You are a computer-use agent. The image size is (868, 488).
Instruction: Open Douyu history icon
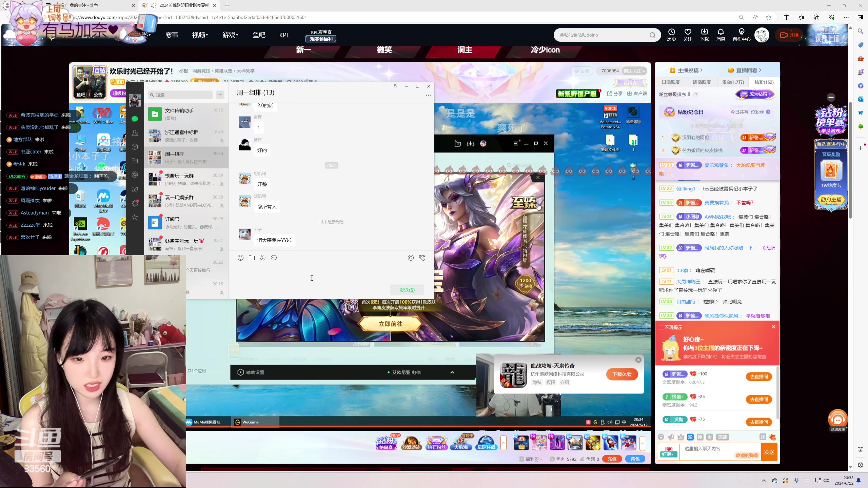pos(671,32)
